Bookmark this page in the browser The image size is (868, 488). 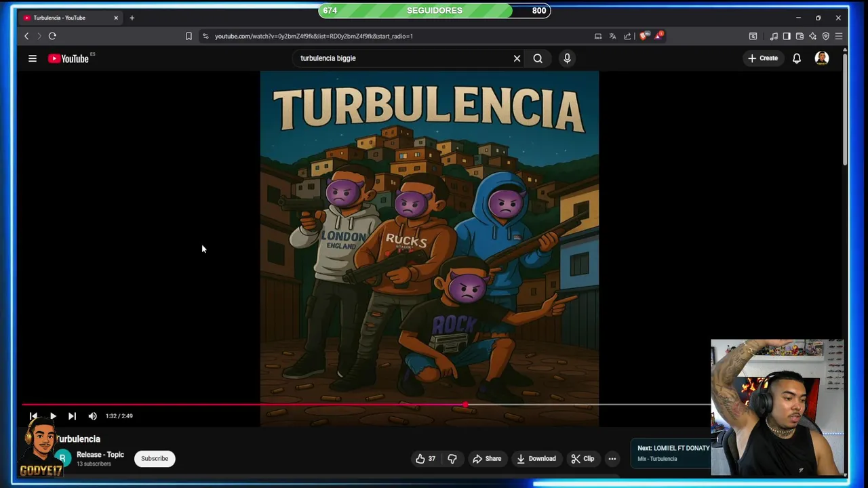tap(189, 36)
